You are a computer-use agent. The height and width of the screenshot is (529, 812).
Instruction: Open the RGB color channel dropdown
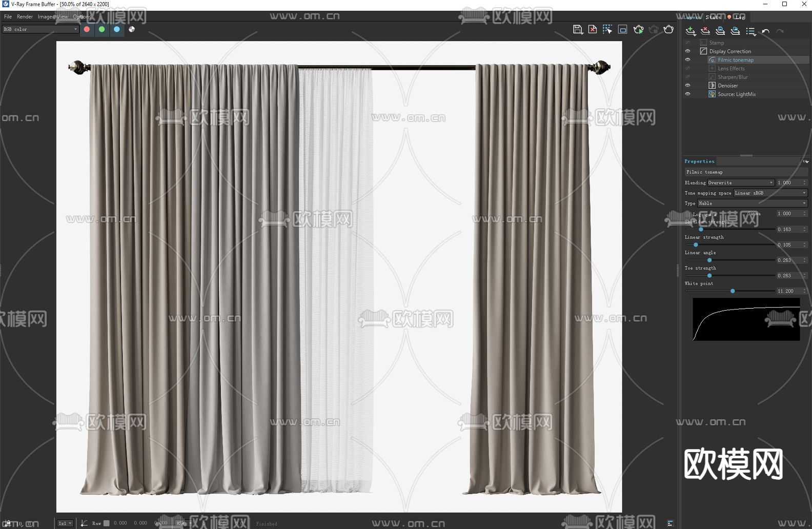pyautogui.click(x=40, y=29)
